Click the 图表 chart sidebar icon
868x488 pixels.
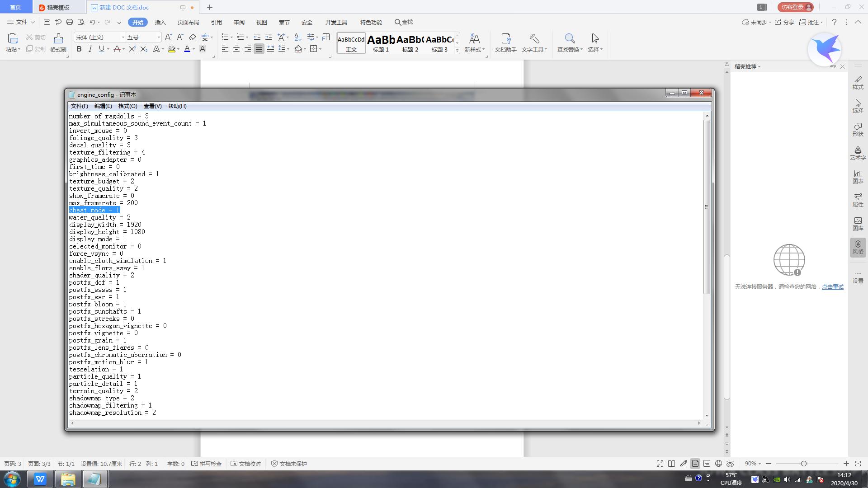(x=858, y=176)
